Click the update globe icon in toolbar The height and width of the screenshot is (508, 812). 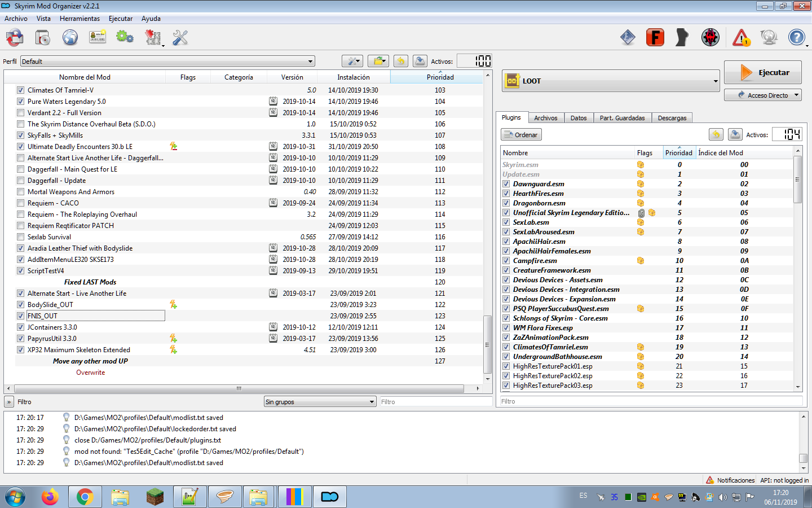point(769,38)
